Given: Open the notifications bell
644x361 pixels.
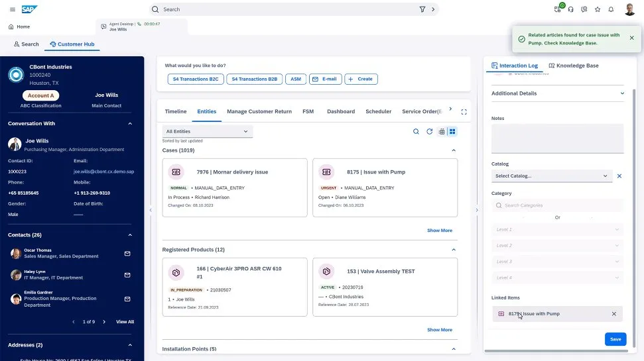Looking at the screenshot, I should click(x=611, y=9).
